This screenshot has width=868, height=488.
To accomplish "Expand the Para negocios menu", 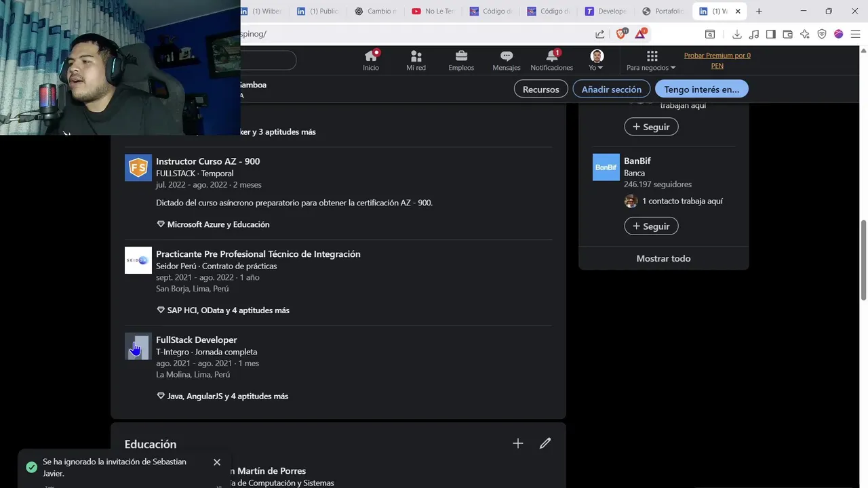I will point(651,60).
